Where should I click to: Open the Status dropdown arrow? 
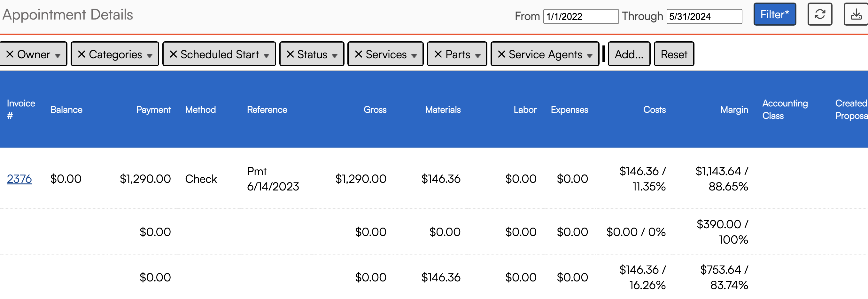(x=334, y=56)
